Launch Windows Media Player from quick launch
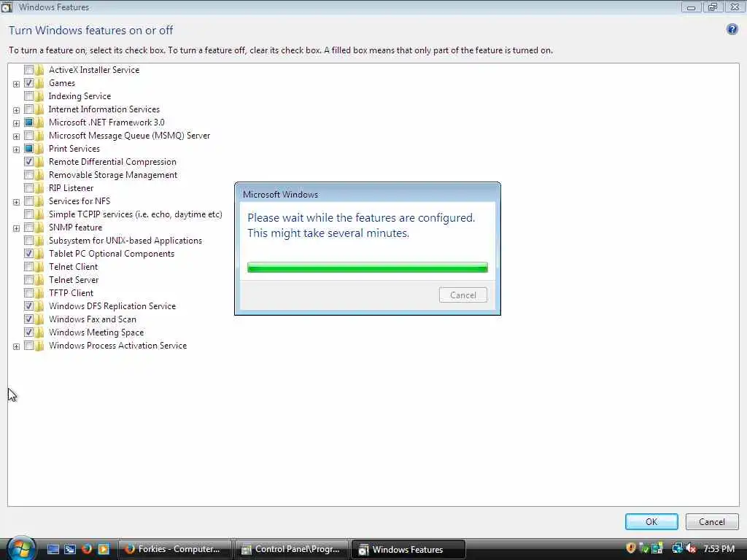 tap(104, 549)
